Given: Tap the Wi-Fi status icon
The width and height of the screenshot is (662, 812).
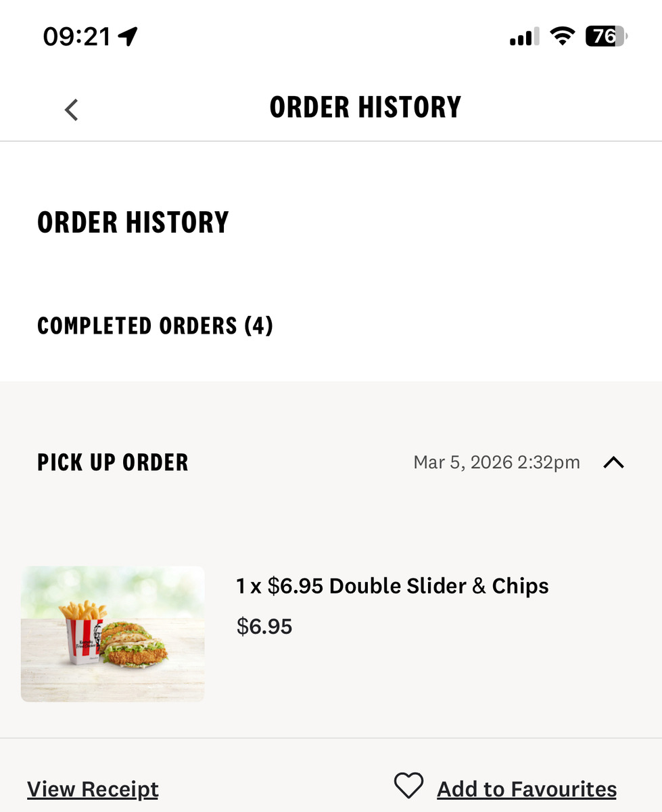Looking at the screenshot, I should [x=561, y=36].
